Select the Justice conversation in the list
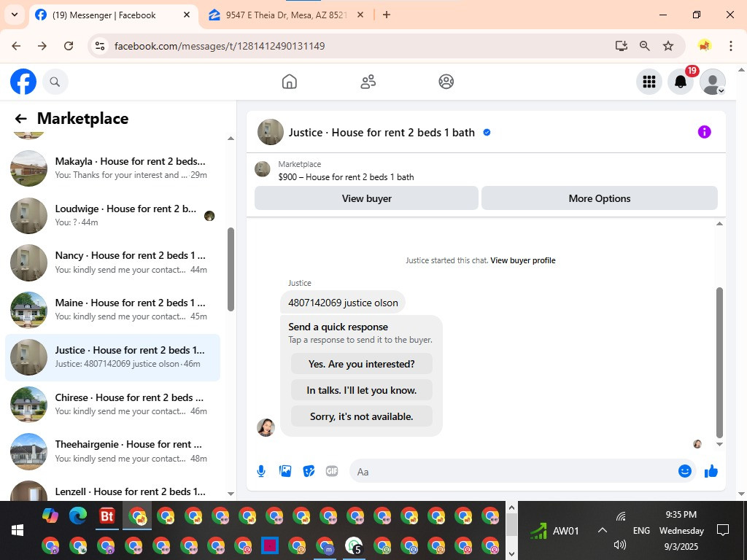Viewport: 747px width, 560px height. click(x=113, y=357)
